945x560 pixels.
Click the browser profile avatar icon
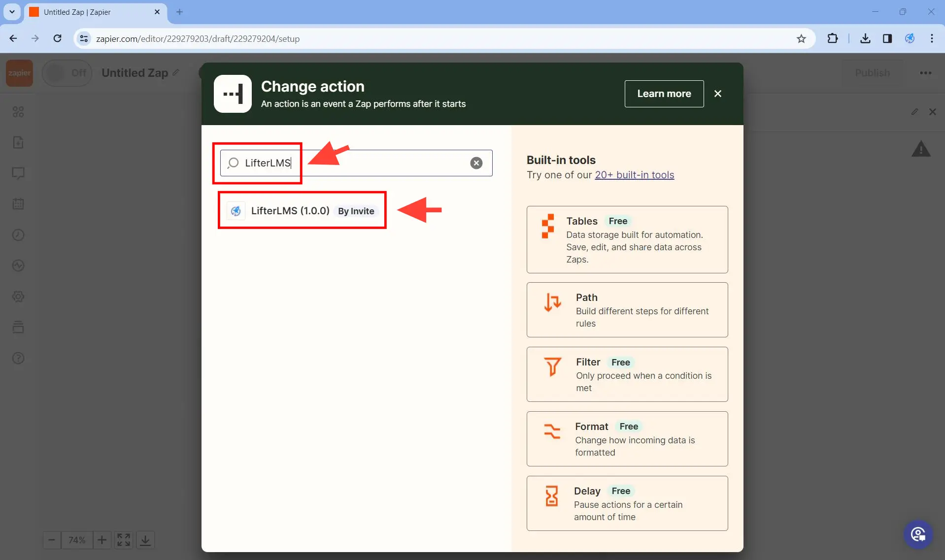(910, 38)
